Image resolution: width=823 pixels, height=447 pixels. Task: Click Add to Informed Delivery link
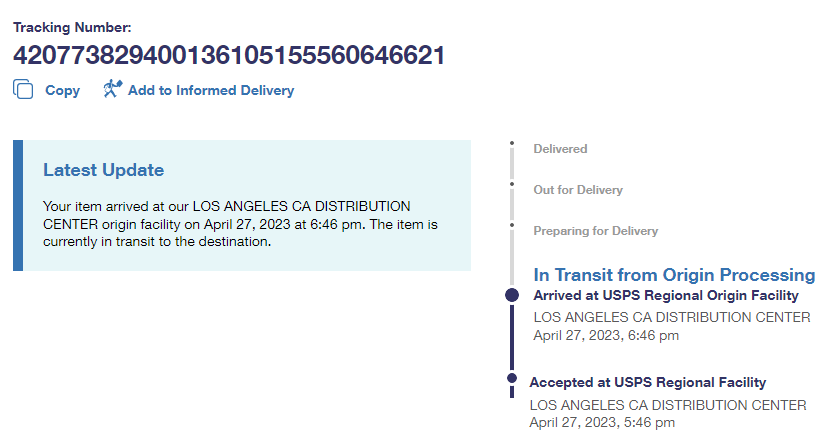coord(211,90)
